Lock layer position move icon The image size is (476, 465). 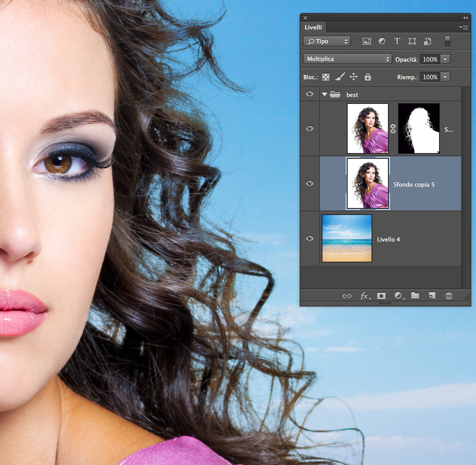[x=353, y=77]
